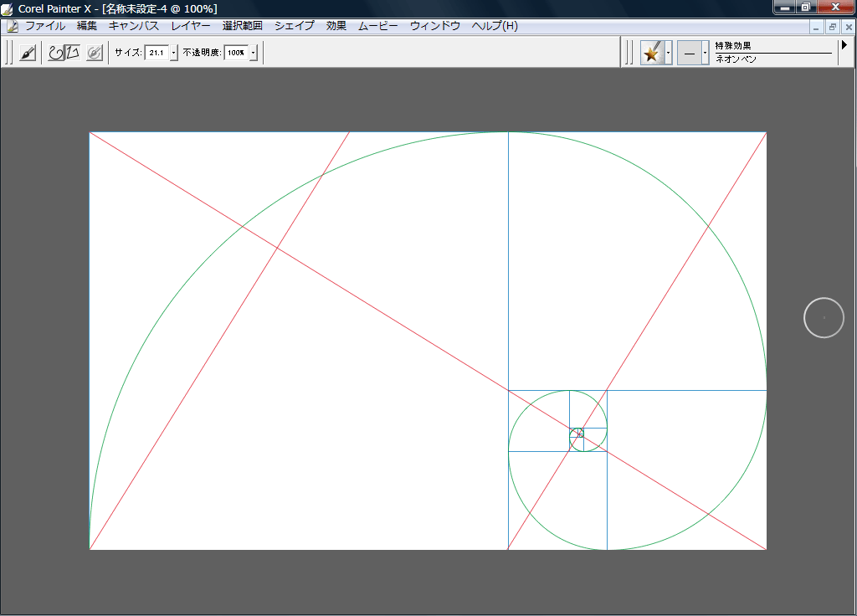Image resolution: width=857 pixels, height=616 pixels.
Task: Click the Reset Brush tool icon
Action: pos(95,53)
